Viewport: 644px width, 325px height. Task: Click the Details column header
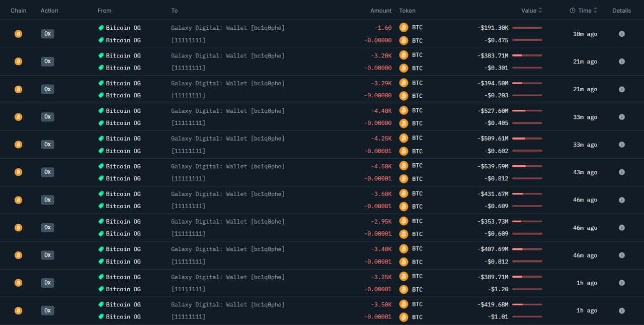621,11
